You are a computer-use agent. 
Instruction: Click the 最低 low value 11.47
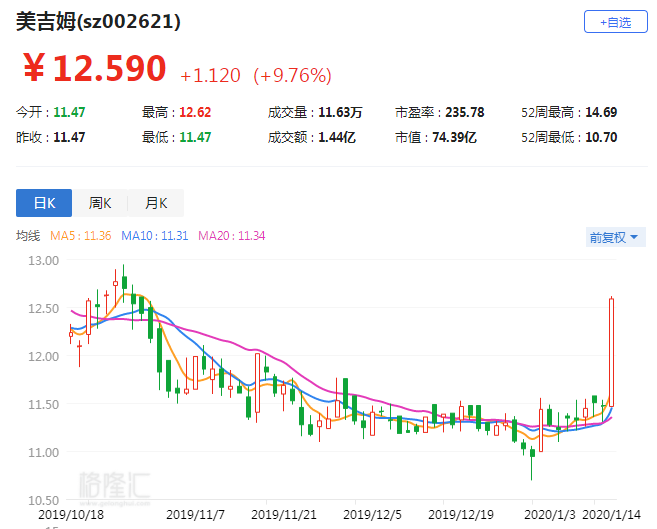195,137
